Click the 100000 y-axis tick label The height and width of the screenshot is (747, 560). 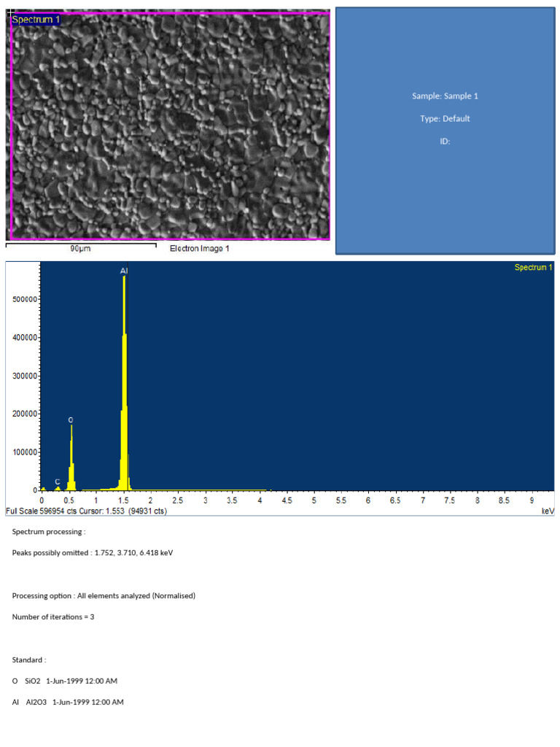tap(25, 452)
